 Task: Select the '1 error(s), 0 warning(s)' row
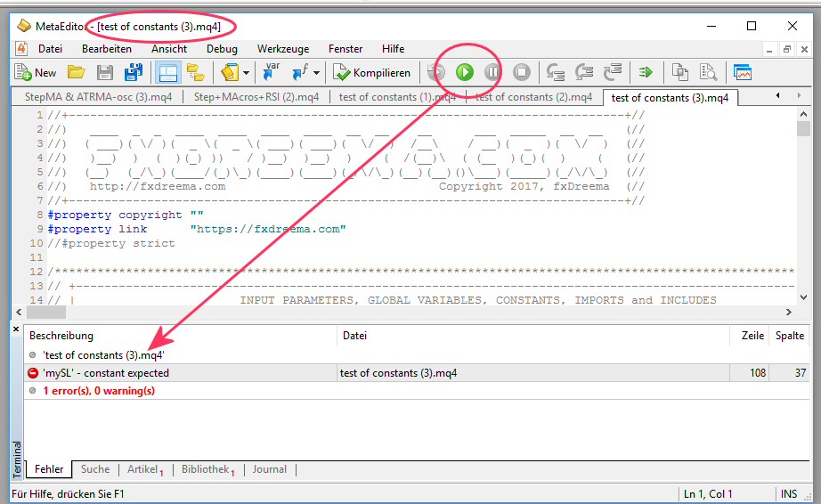pyautogui.click(x=417, y=391)
